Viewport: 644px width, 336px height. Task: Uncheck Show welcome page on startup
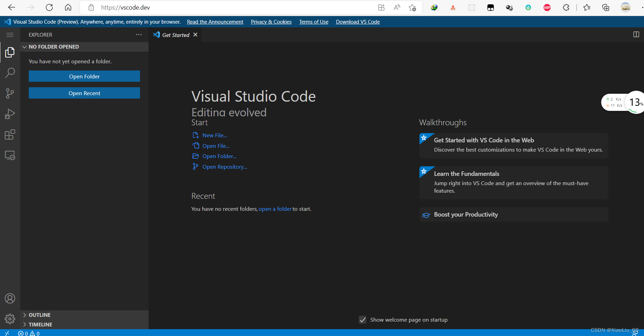click(363, 320)
